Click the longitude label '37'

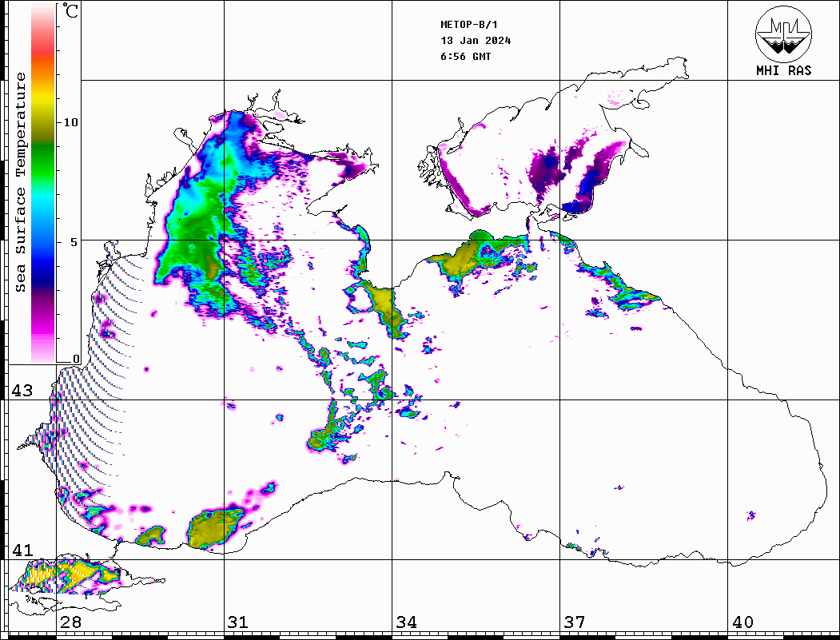click(575, 622)
